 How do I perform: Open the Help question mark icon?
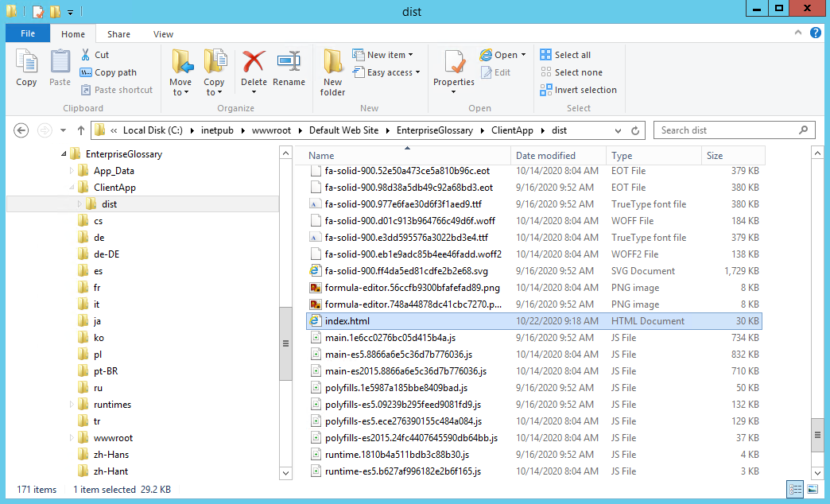coord(815,33)
